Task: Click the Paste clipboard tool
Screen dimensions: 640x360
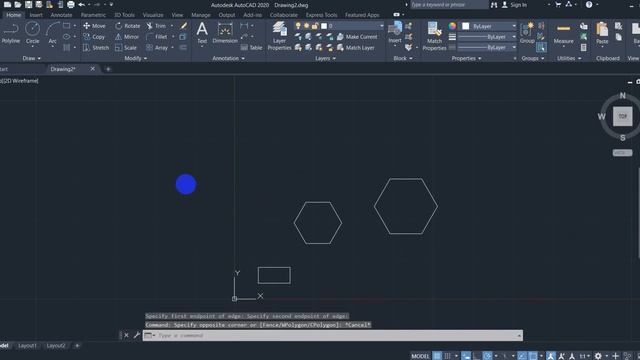Action: coord(602,33)
